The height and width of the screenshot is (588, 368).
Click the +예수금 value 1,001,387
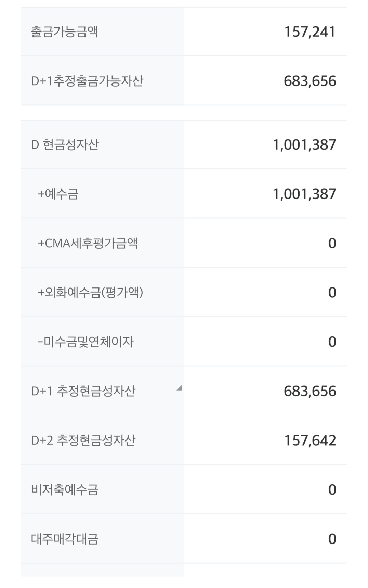click(x=304, y=194)
